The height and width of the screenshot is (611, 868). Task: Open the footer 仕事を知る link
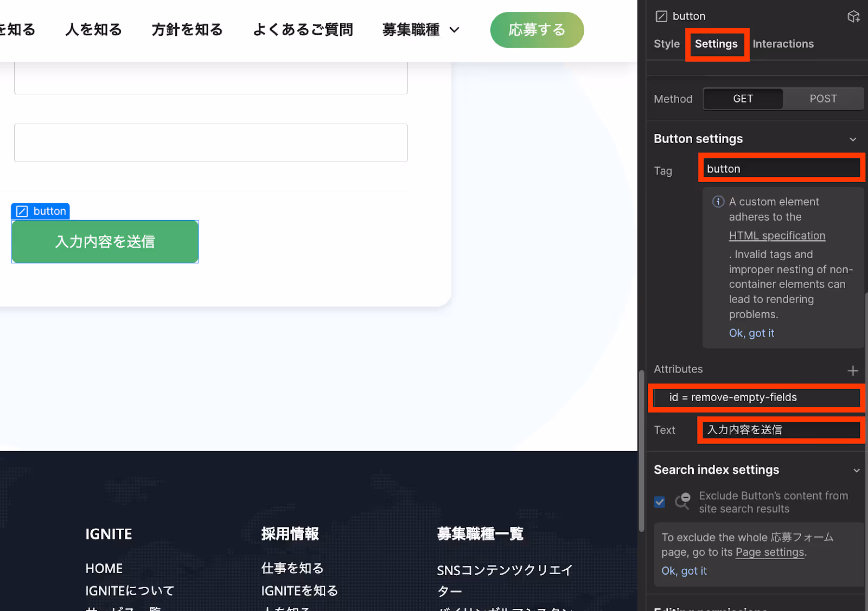pos(292,568)
